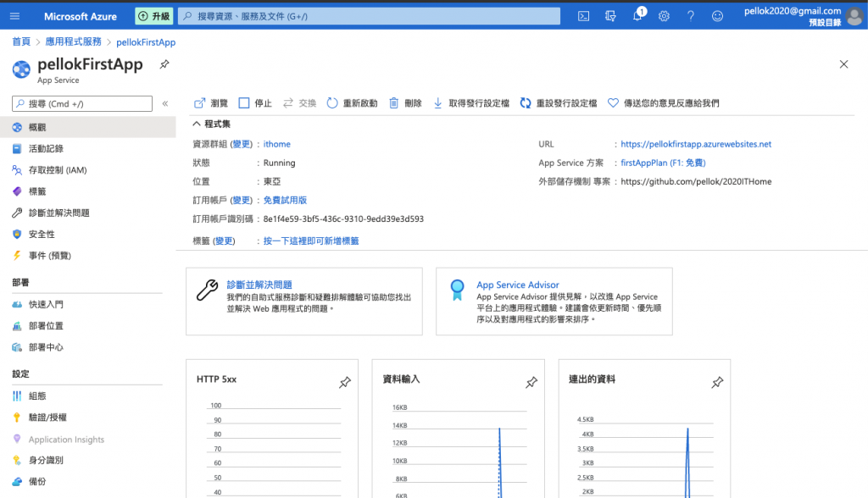This screenshot has width=868, height=498.
Task: Collapse the left resource menu
Action: [165, 103]
